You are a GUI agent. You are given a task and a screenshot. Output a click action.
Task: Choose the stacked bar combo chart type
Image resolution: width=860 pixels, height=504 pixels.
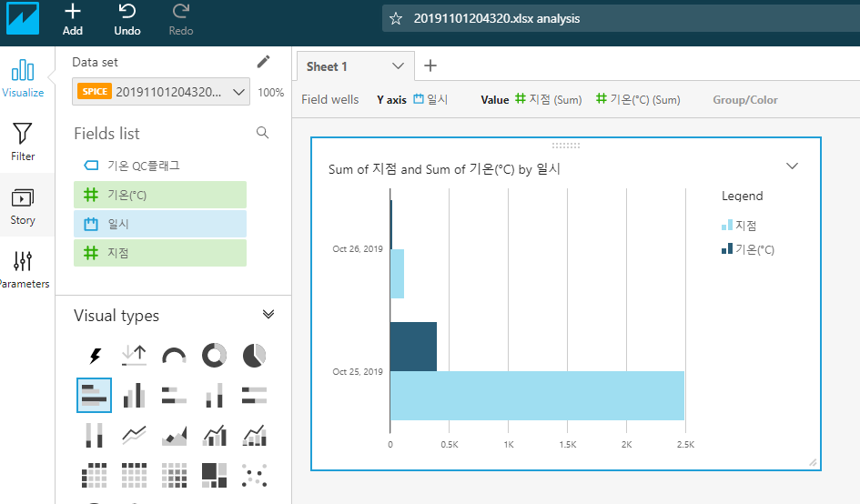click(x=254, y=435)
